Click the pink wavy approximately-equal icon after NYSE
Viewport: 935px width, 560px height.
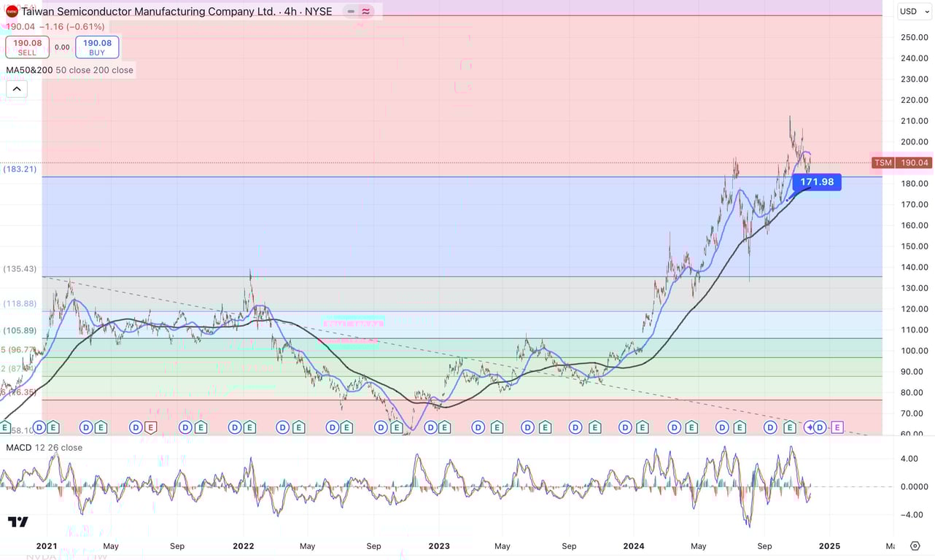point(365,12)
